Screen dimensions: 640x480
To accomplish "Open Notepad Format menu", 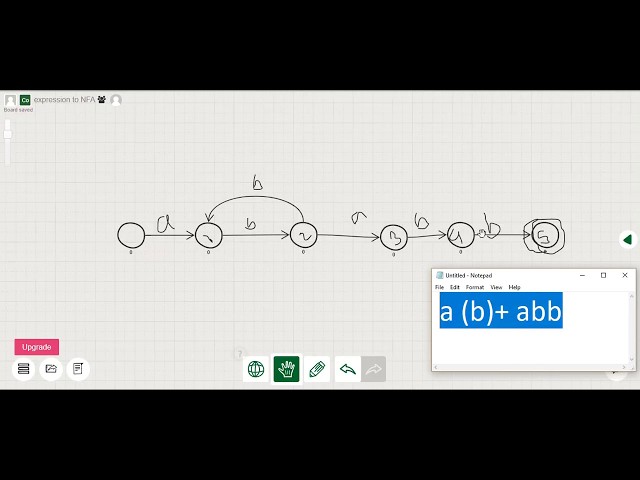I will (475, 287).
